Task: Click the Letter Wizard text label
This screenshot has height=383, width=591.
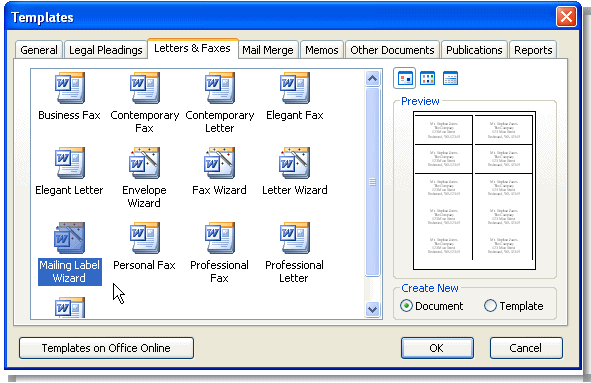Action: [x=295, y=190]
